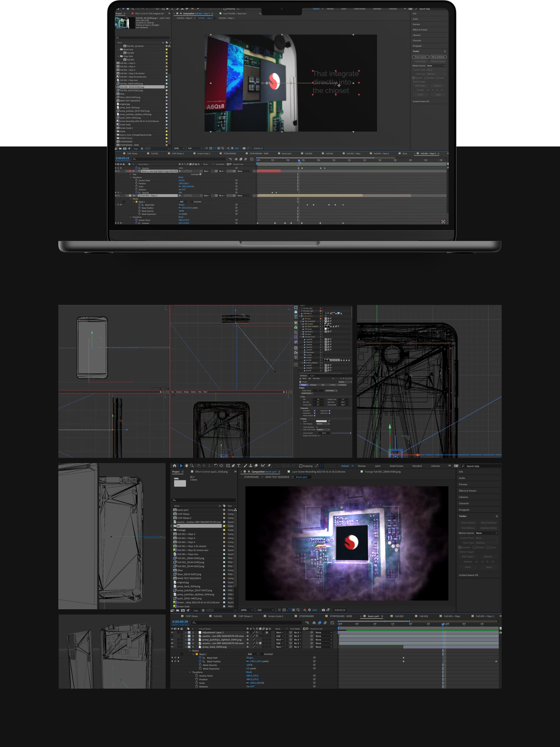Open Effects & Presets panel in lower After Effects
The height and width of the screenshot is (747, 560).
pyautogui.click(x=468, y=491)
